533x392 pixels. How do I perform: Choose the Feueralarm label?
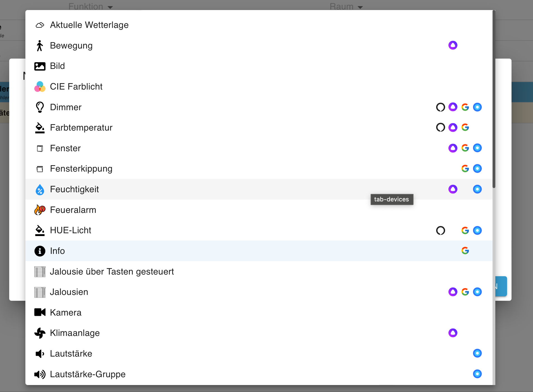pyautogui.click(x=73, y=210)
